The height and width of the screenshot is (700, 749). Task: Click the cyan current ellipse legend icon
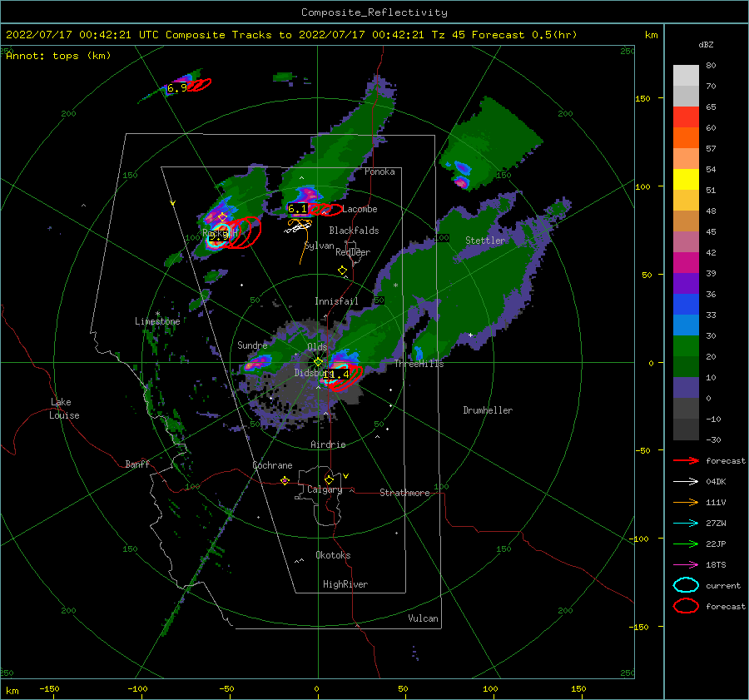[x=686, y=585]
